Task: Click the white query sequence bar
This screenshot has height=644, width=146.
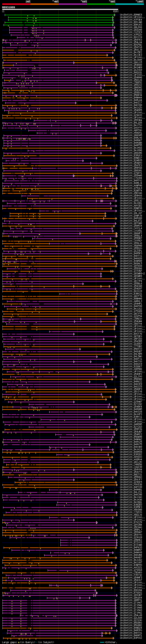Action: [60, 10]
